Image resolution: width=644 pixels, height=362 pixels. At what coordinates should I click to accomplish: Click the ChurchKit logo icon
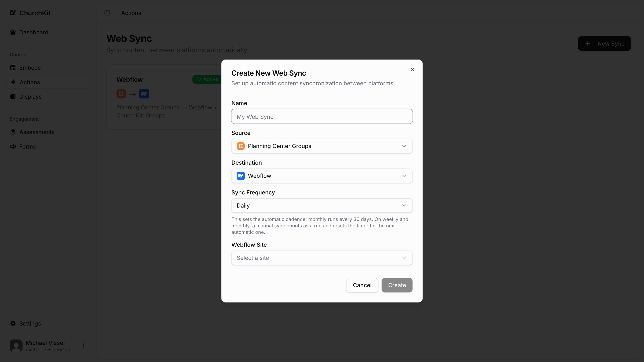coord(13,13)
